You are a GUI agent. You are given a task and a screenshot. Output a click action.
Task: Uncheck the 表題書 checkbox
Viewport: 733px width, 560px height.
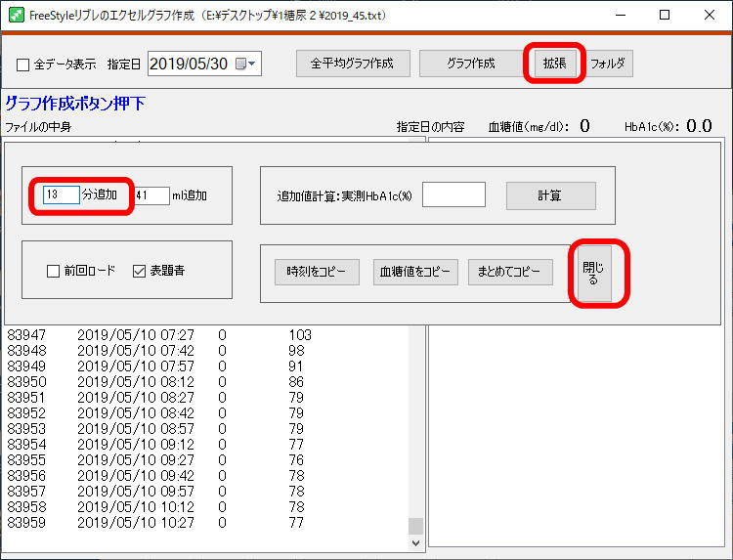[x=139, y=271]
